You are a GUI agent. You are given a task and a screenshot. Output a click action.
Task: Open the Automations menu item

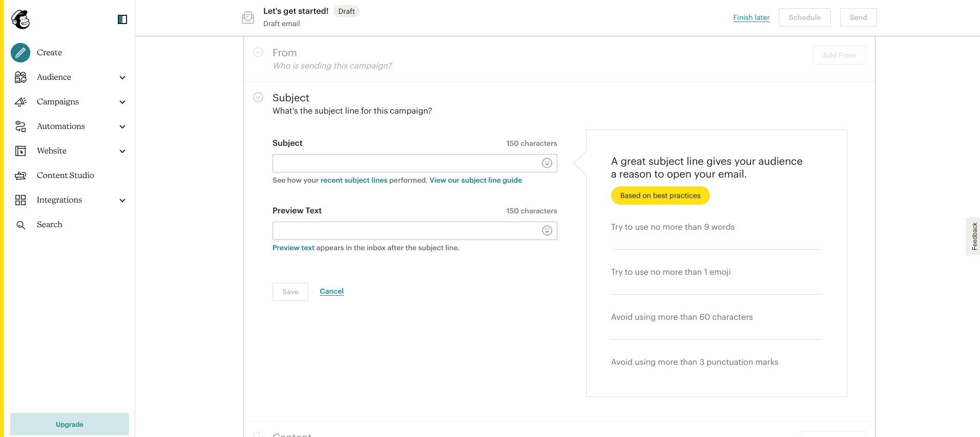[x=61, y=126]
